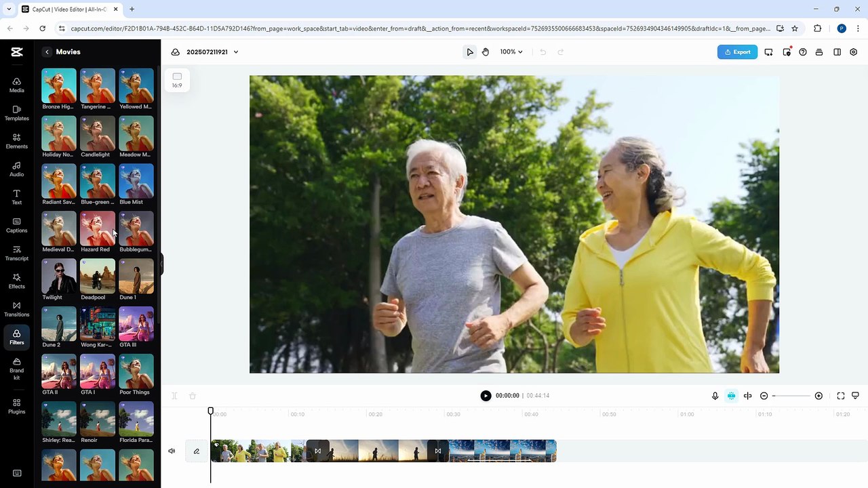Open the Effects panel
The width and height of the screenshot is (868, 488).
[x=17, y=281]
